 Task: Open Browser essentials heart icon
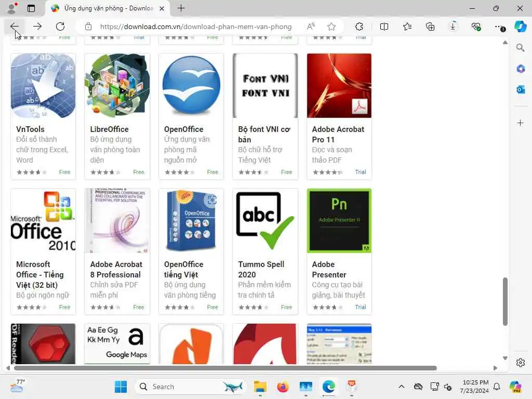pos(476,26)
